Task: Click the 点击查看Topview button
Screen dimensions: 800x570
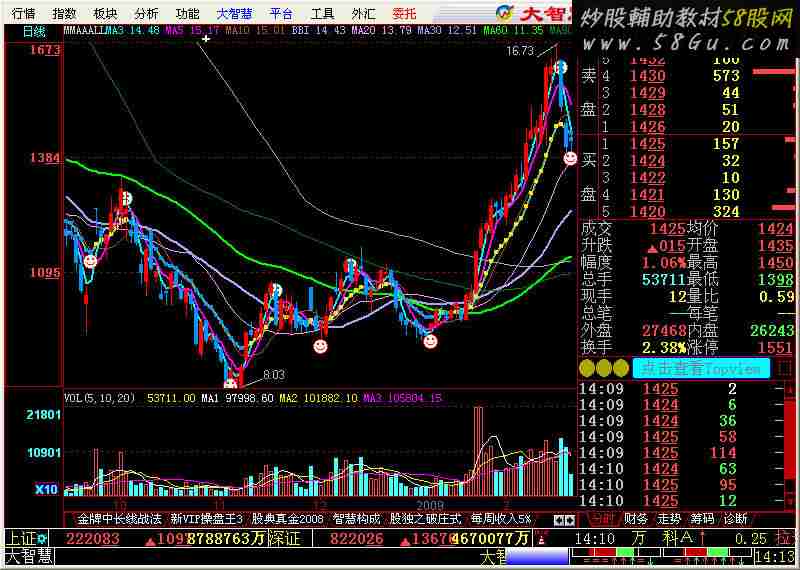Action: pos(701,368)
